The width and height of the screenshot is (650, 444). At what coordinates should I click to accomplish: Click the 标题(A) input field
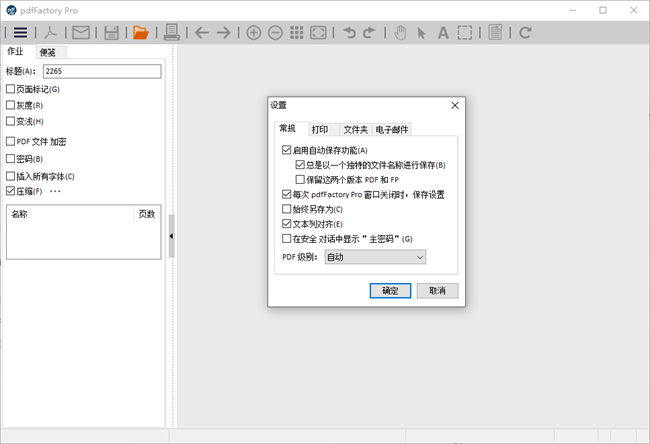click(102, 71)
